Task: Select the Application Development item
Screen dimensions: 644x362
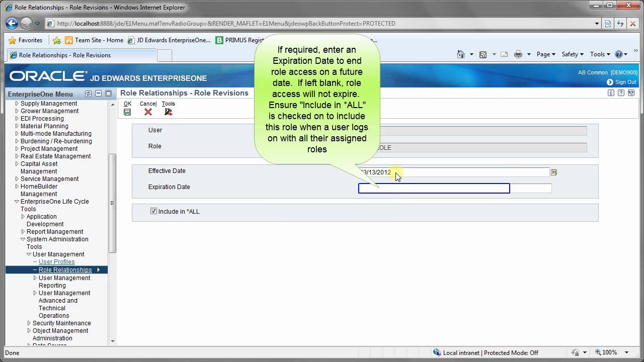Action: click(x=45, y=220)
